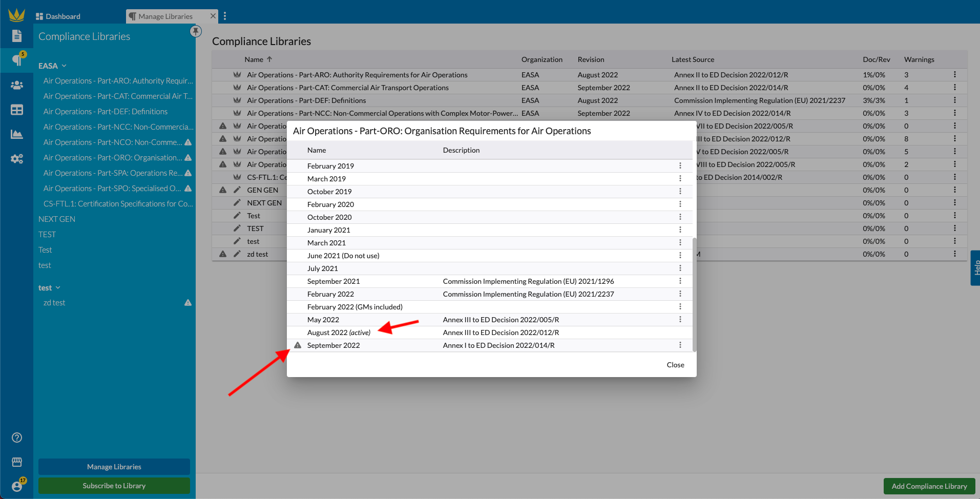
Task: Open Part-DEF: Definitions in sidebar
Action: coord(106,111)
